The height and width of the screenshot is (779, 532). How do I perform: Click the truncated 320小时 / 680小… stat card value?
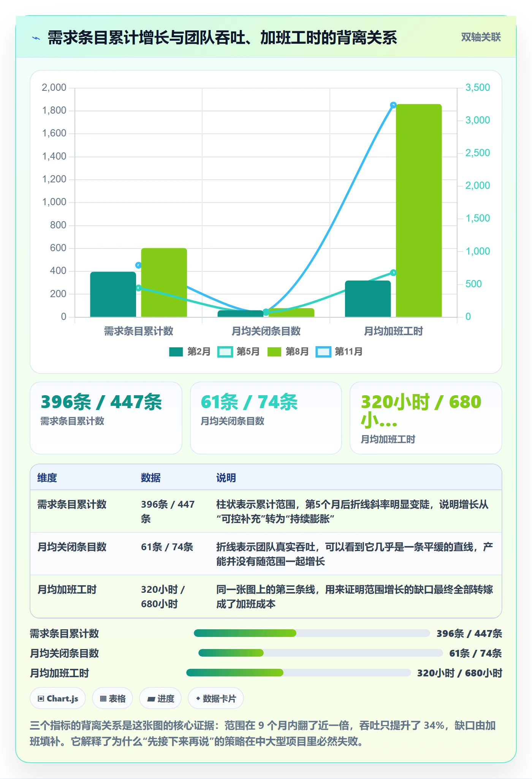click(x=421, y=411)
